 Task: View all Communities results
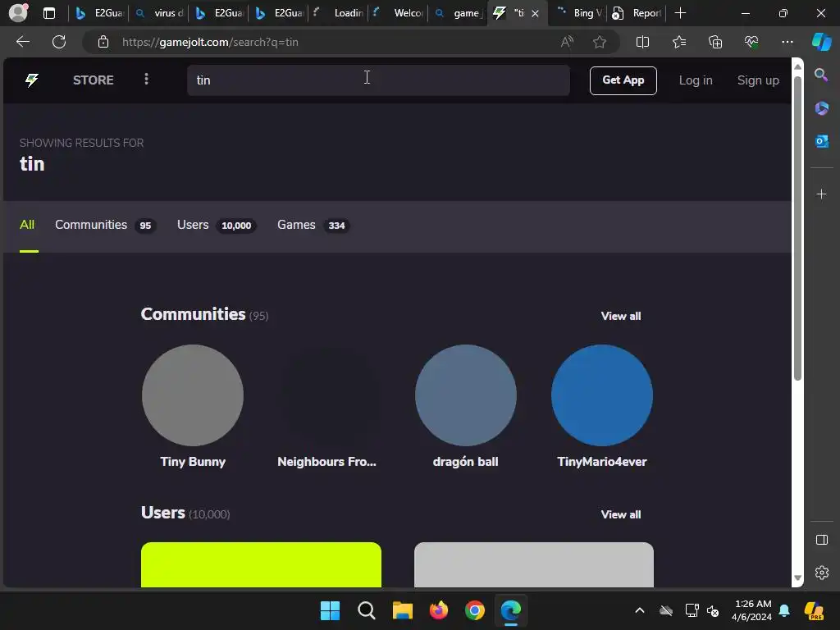tap(621, 316)
